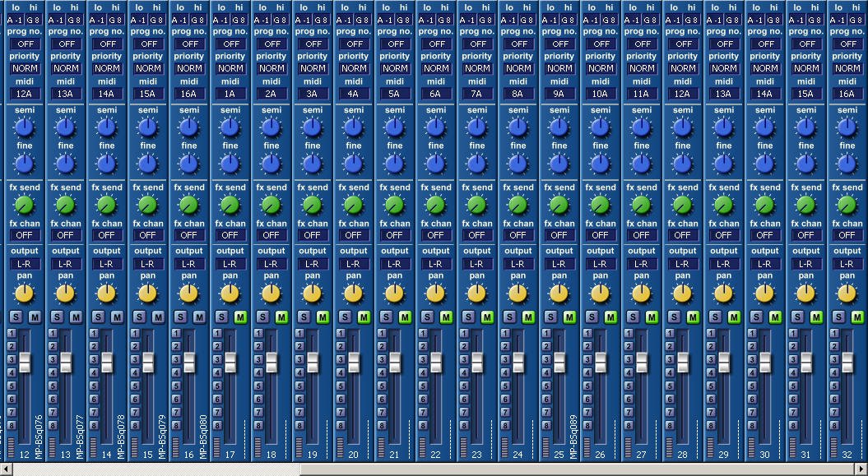The height and width of the screenshot is (476, 868).
Task: Open the prog no. OFF field on channel 12
Action: 25,44
